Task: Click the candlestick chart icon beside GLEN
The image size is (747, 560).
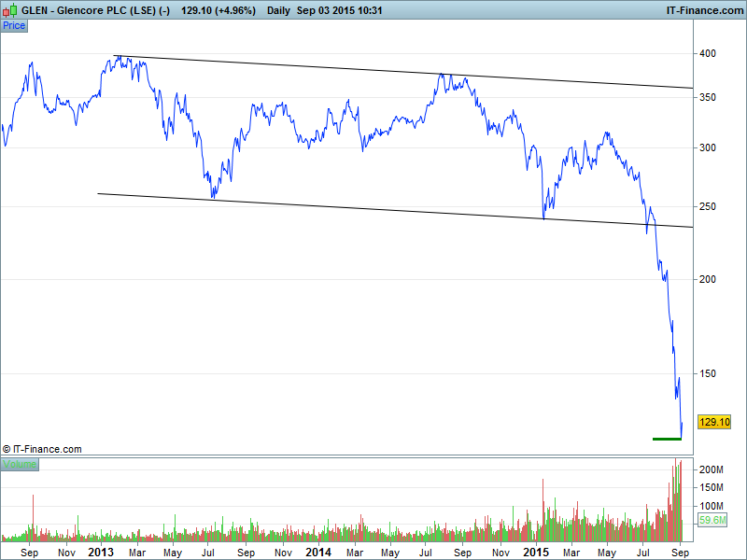Action: [x=11, y=9]
